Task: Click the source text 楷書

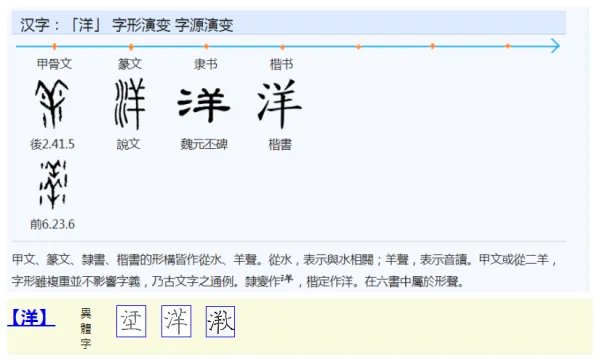Action: [x=280, y=145]
